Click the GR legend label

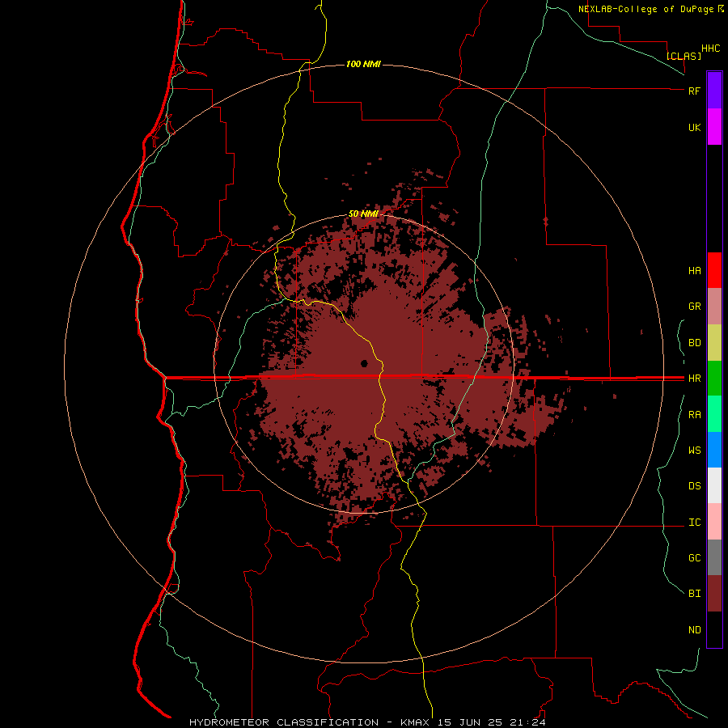[694, 307]
